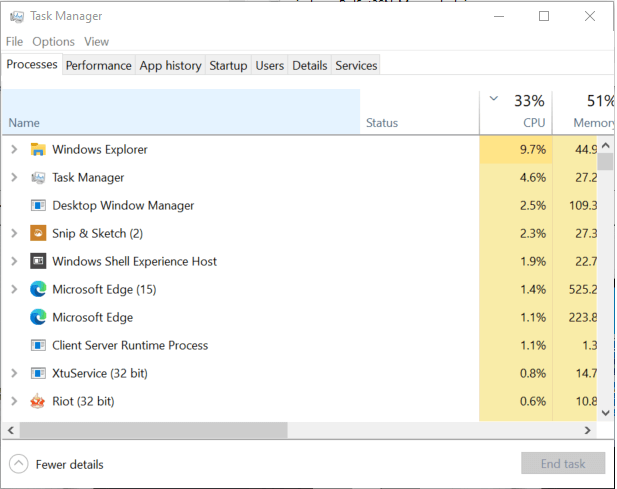This screenshot has height=489, width=617.
Task: Open the View menu
Action: (x=96, y=42)
